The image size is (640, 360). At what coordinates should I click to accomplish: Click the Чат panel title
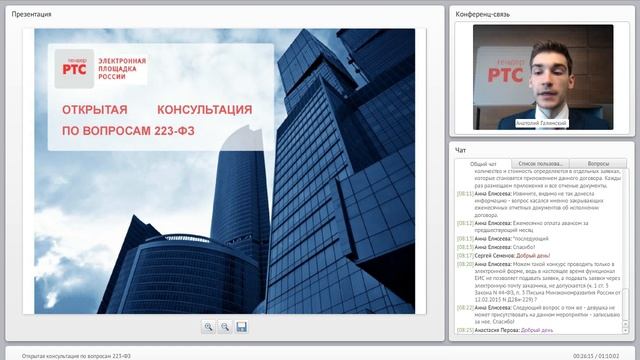pos(460,150)
